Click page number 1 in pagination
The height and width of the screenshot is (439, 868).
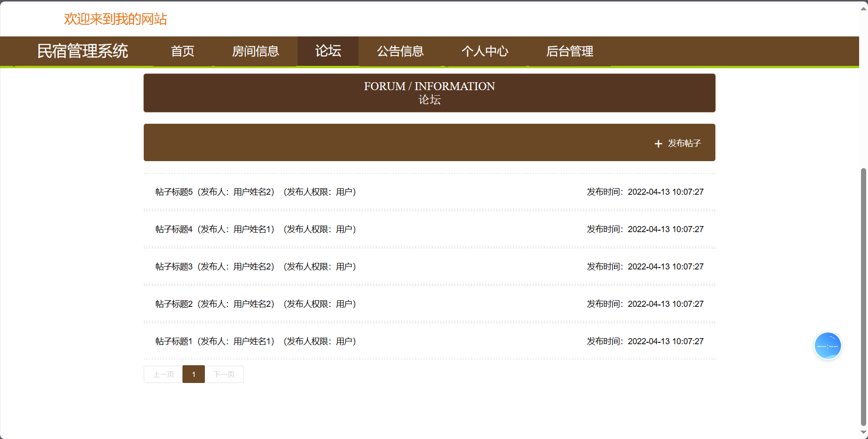(x=194, y=374)
